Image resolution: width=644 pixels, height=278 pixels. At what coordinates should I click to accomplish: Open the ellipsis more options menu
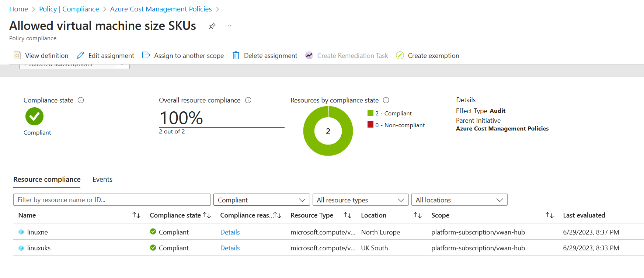coord(228,26)
